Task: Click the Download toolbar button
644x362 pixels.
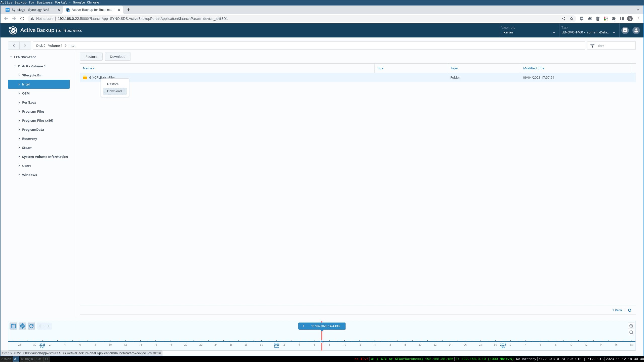Action: point(118,57)
